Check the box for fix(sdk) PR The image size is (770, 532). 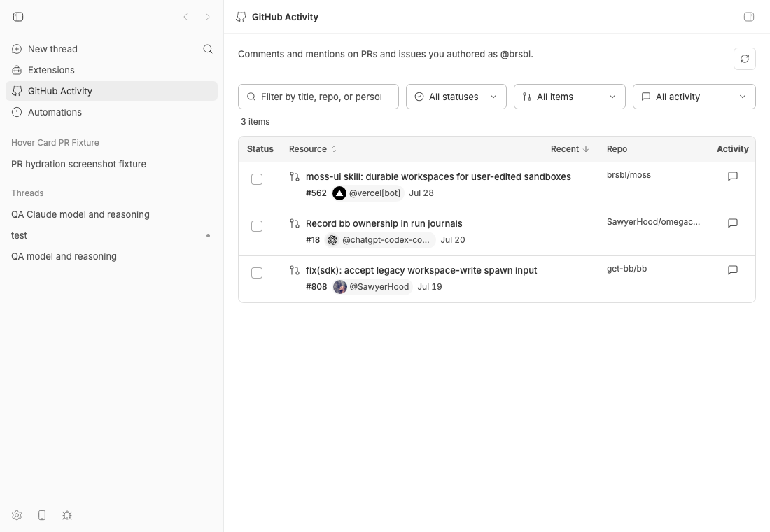pos(257,273)
